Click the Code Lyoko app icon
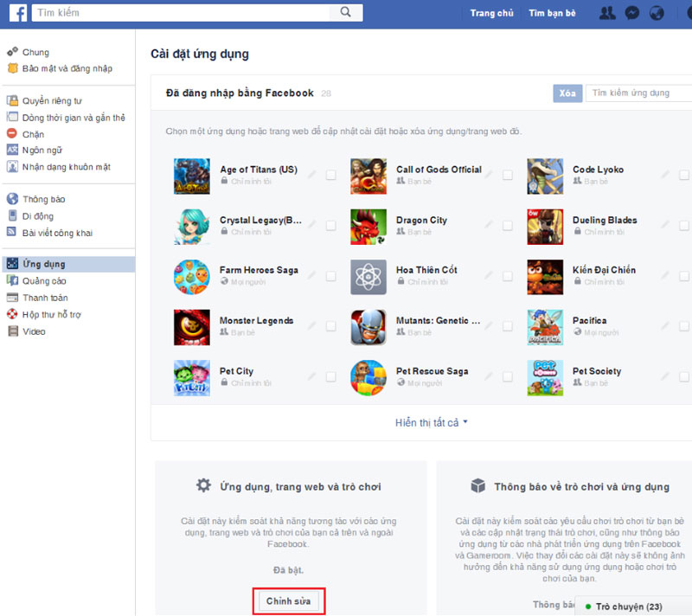 tap(545, 176)
